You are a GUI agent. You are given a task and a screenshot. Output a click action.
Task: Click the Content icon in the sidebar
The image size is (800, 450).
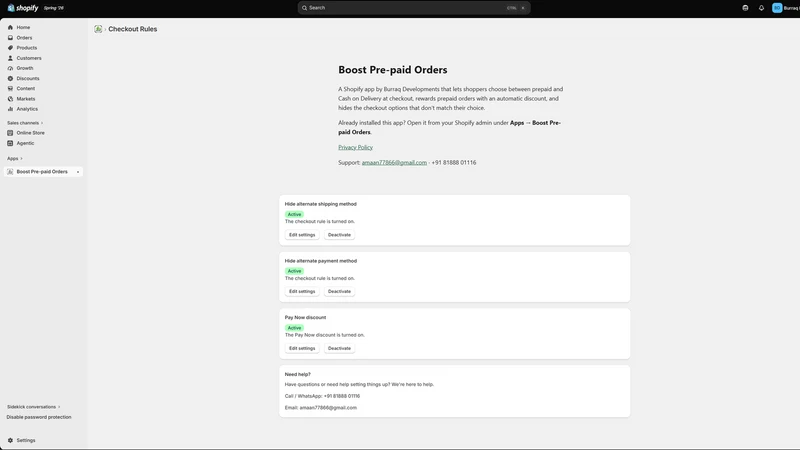[10, 89]
